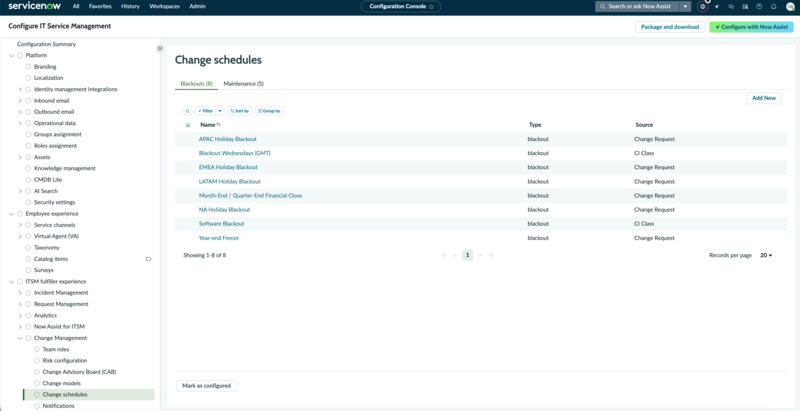The height and width of the screenshot is (411, 800).
Task: Open the Workspaces menu
Action: (165, 7)
